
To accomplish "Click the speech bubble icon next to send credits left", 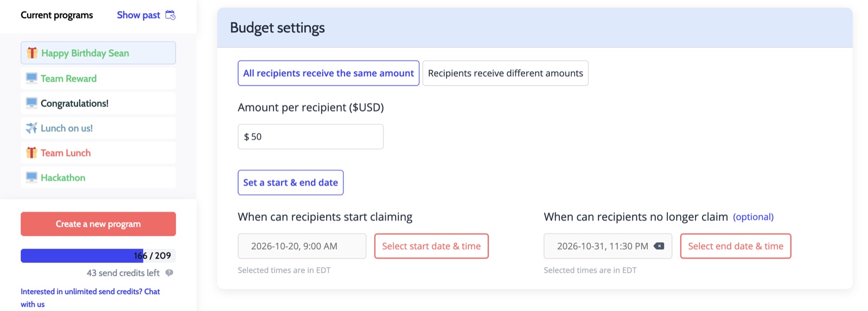I will pyautogui.click(x=169, y=273).
